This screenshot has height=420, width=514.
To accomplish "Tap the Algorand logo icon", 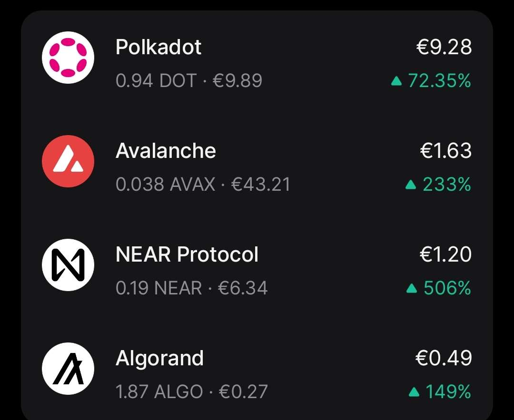I will click(68, 369).
